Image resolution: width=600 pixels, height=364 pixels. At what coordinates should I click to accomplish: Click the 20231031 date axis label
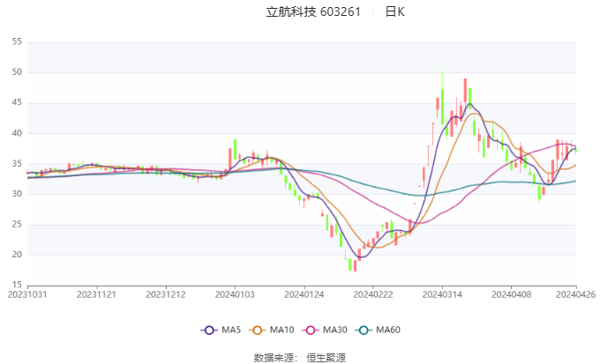pyautogui.click(x=27, y=294)
